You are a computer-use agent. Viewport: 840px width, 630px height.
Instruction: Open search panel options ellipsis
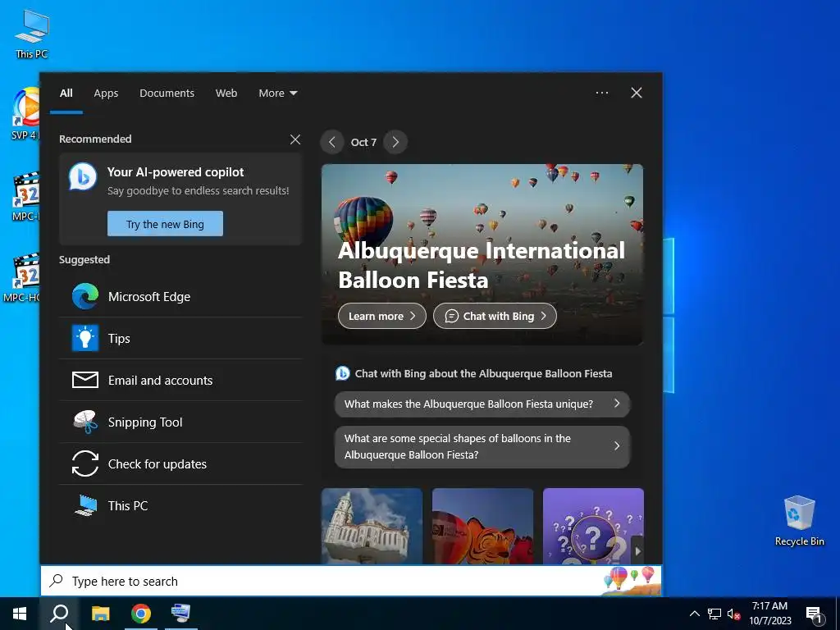coord(602,93)
